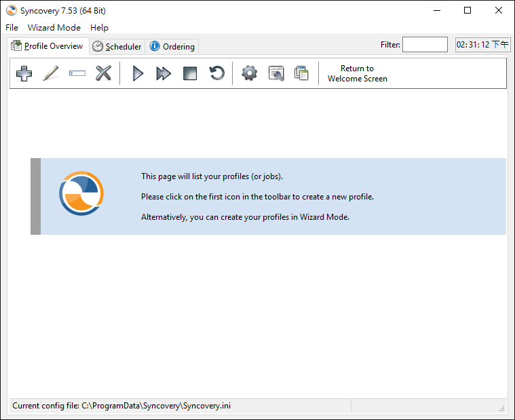The width and height of the screenshot is (515, 420).
Task: Click the double-arrow run in background icon
Action: click(164, 73)
